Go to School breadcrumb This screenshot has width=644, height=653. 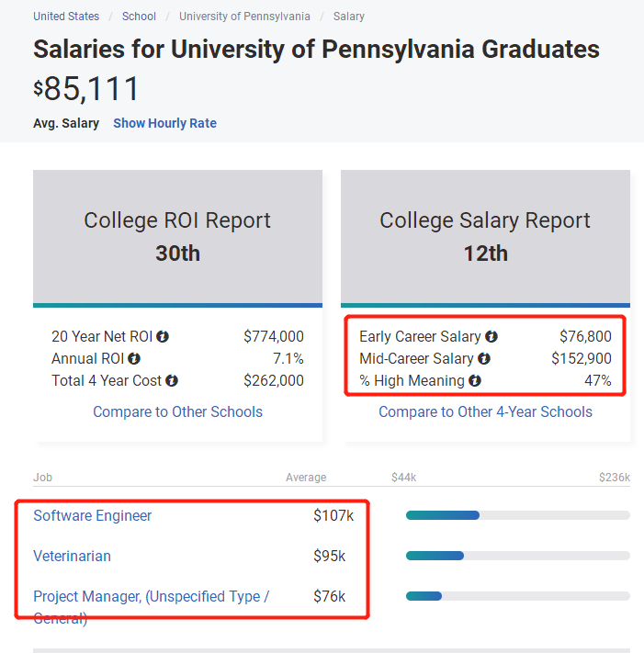tap(140, 17)
